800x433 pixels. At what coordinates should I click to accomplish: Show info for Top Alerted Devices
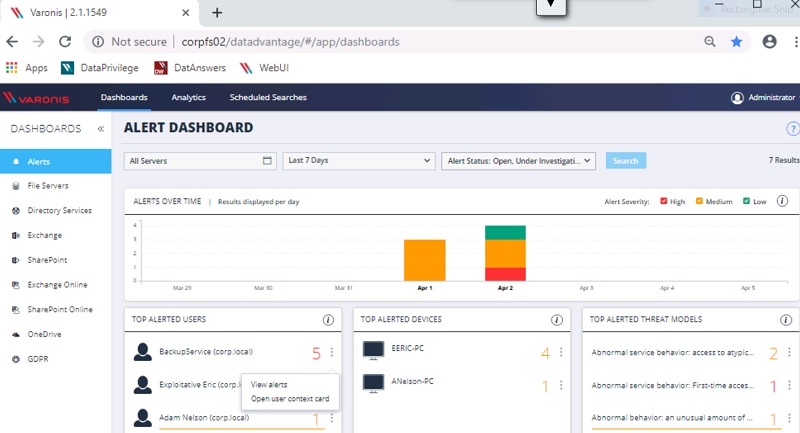557,320
